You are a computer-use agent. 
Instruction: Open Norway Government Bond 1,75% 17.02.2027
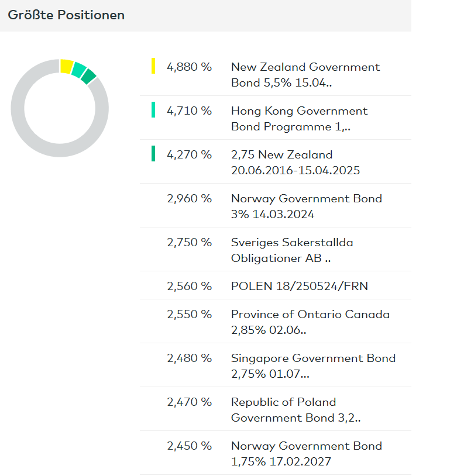(x=306, y=453)
